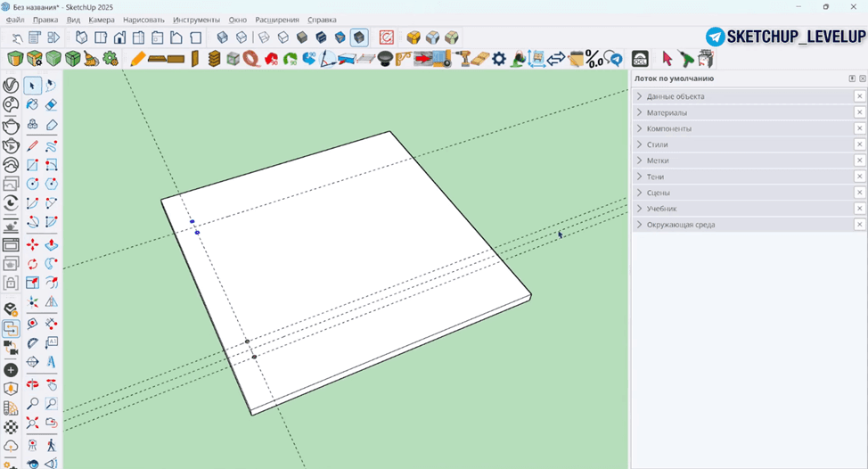Screen dimensions: 868x469
Task: Select the 3D Text tool
Action: 51,362
